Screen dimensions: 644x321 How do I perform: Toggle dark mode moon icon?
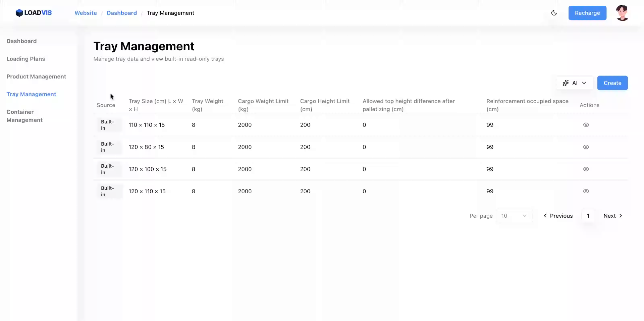(554, 13)
